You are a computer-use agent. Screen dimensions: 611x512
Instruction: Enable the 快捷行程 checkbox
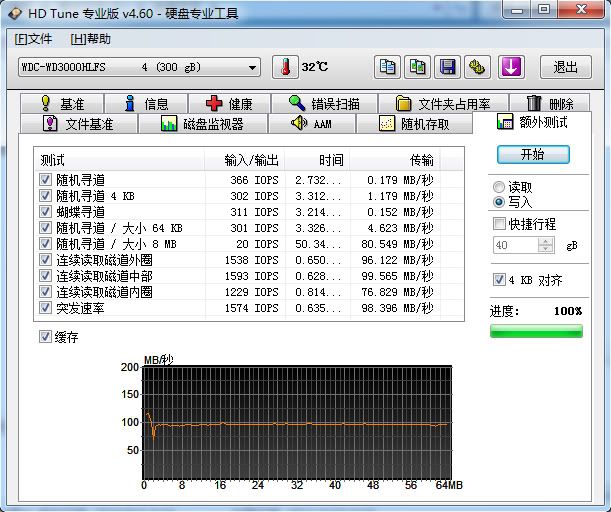coord(500,224)
